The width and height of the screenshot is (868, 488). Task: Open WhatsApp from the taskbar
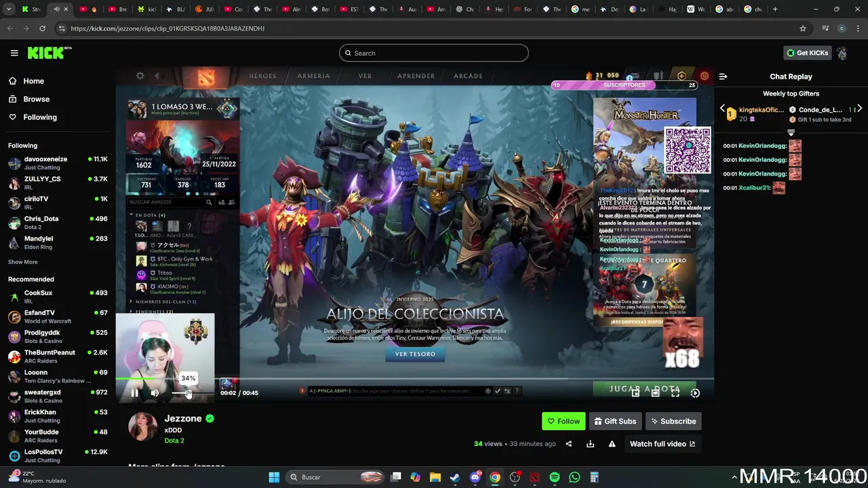(574, 477)
